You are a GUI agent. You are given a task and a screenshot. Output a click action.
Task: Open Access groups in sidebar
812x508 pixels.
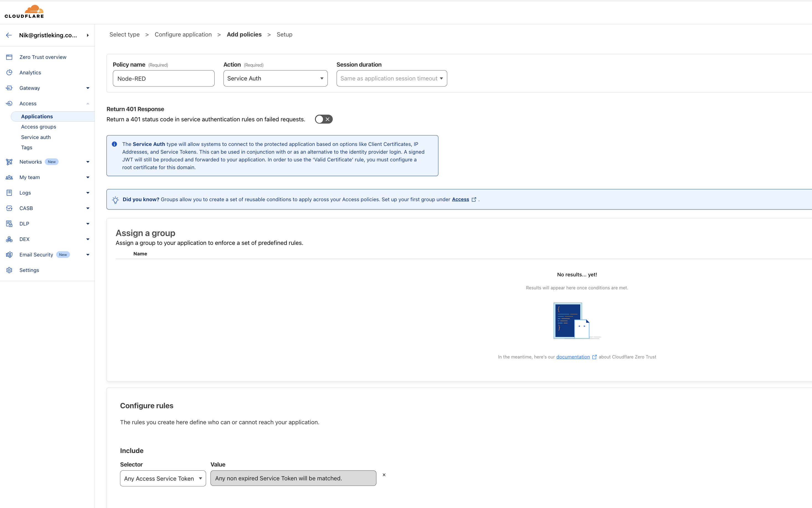(x=39, y=127)
